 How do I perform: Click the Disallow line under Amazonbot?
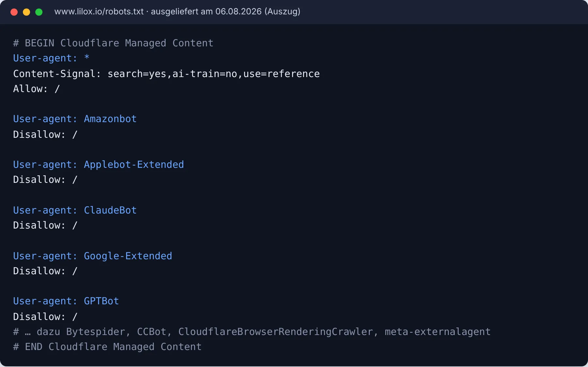45,135
